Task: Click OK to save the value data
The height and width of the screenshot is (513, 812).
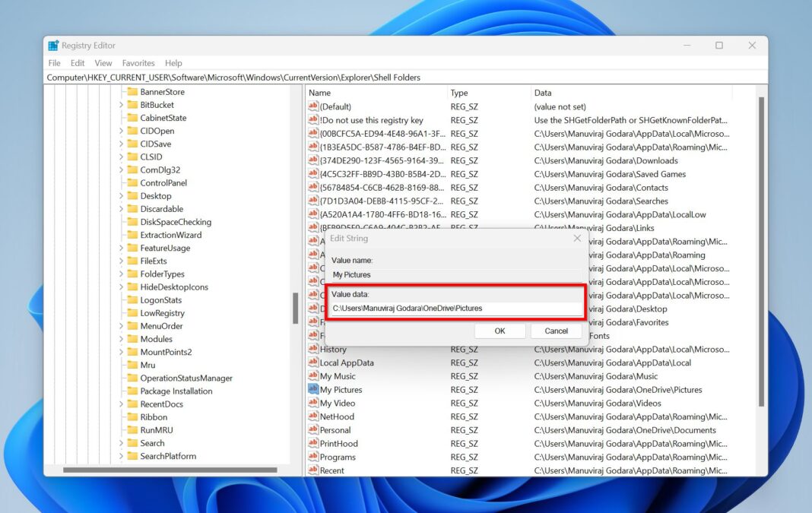Action: click(x=500, y=331)
